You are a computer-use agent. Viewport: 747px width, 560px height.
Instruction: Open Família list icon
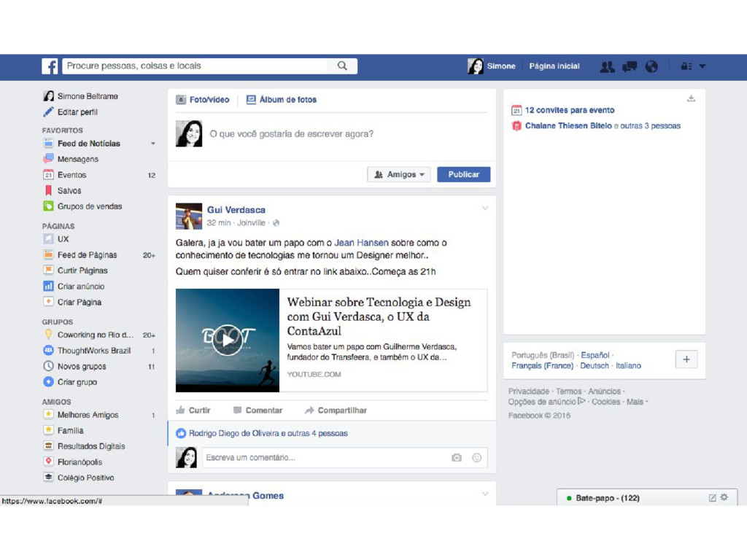tap(48, 430)
